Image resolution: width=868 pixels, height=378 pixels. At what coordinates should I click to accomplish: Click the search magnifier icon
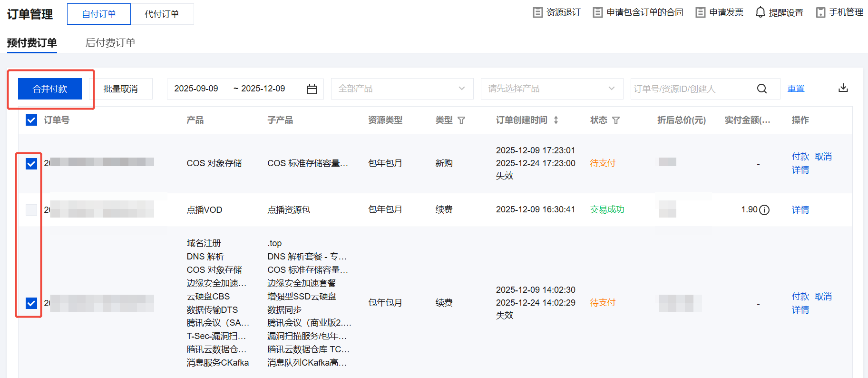pyautogui.click(x=761, y=89)
